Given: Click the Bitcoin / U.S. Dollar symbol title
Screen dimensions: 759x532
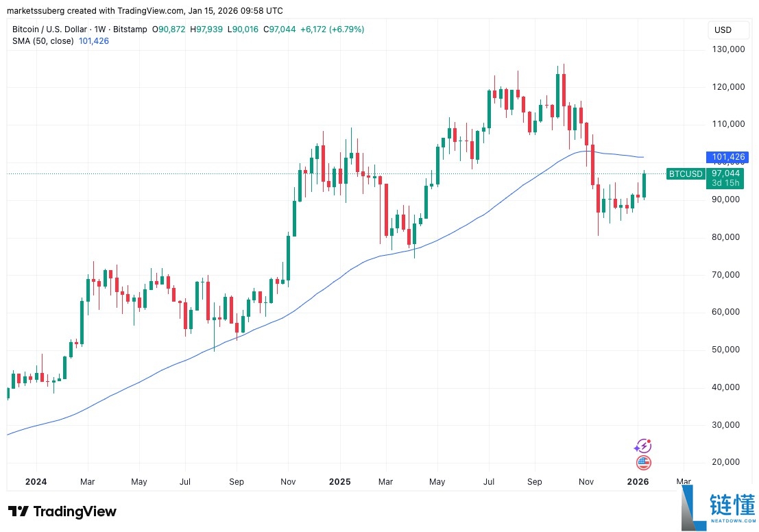Looking at the screenshot, I should point(49,29).
